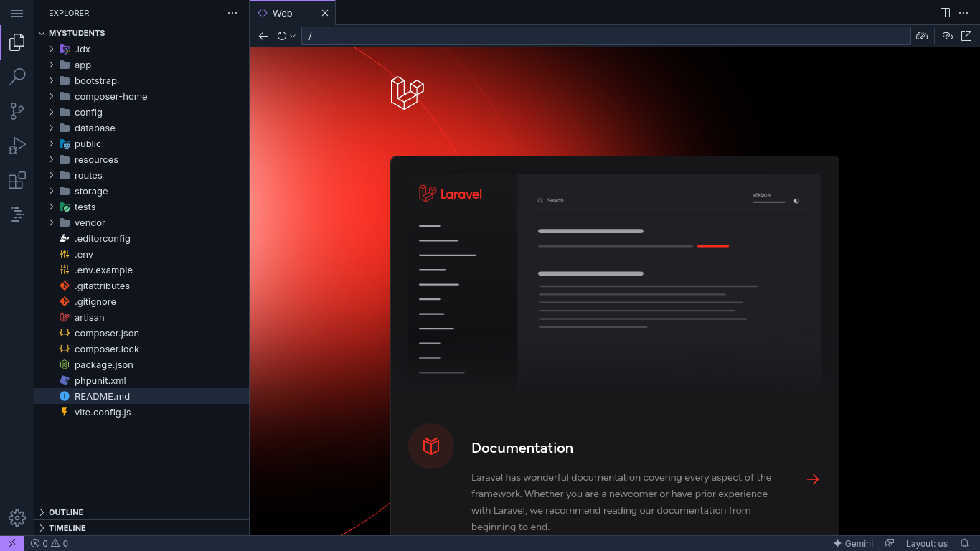This screenshot has height=551, width=980.
Task: Open composer.json file
Action: (x=142, y=333)
